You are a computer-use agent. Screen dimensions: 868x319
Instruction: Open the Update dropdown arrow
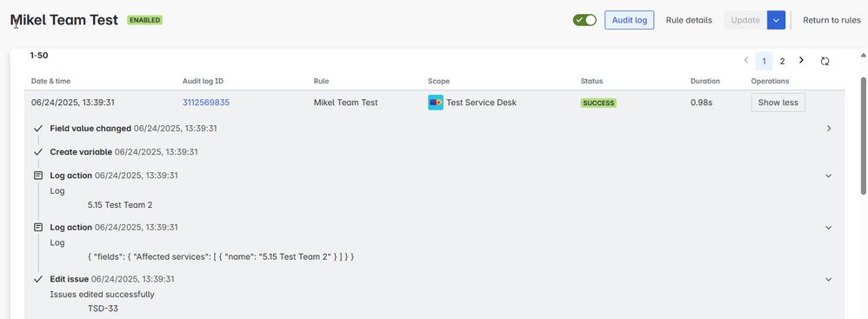[x=776, y=20]
